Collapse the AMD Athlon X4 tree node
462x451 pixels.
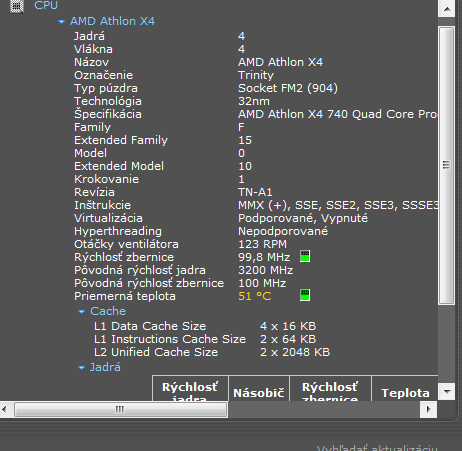pyautogui.click(x=61, y=22)
